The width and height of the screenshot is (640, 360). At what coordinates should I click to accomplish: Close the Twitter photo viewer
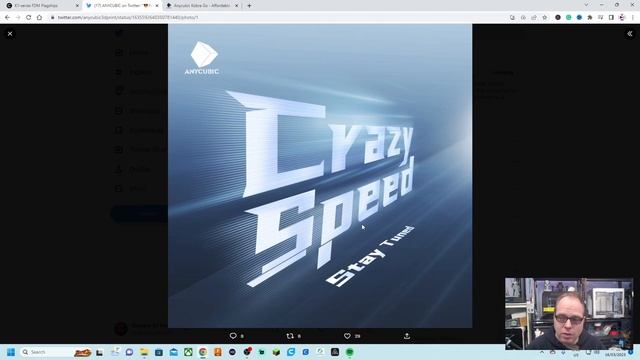click(x=10, y=34)
